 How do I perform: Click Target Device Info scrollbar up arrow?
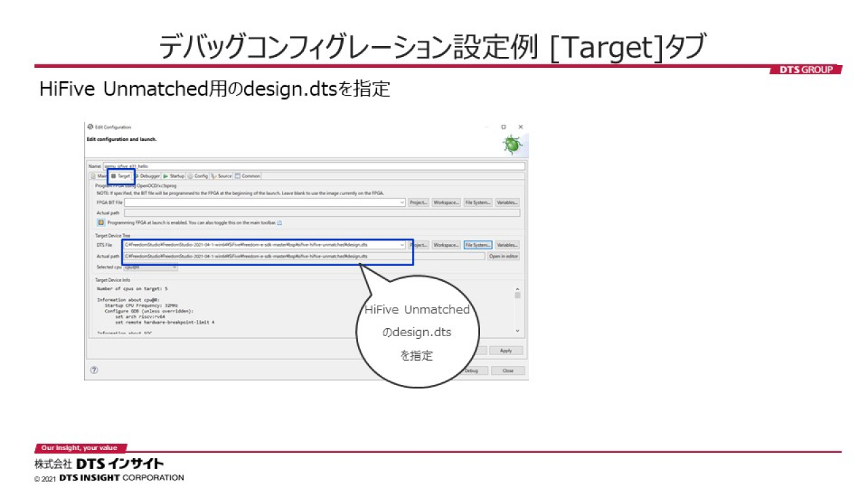(517, 289)
